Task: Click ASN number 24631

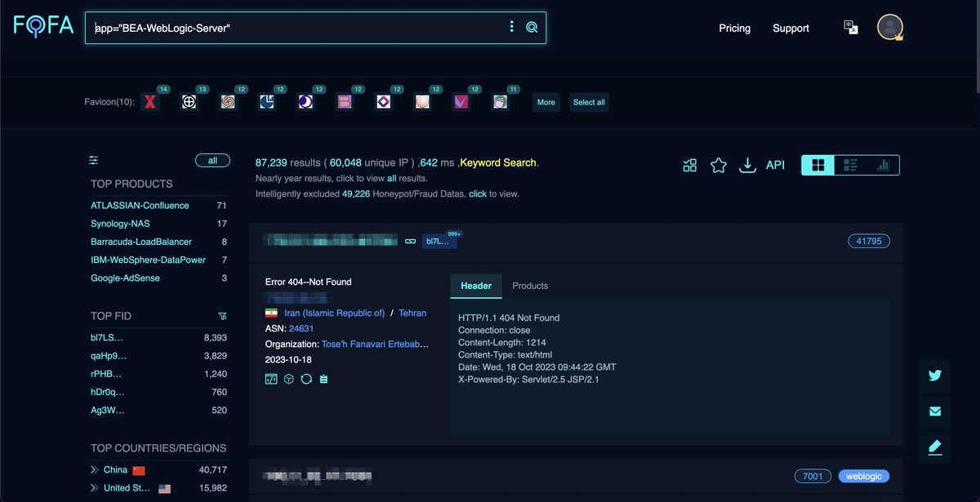Action: point(301,328)
